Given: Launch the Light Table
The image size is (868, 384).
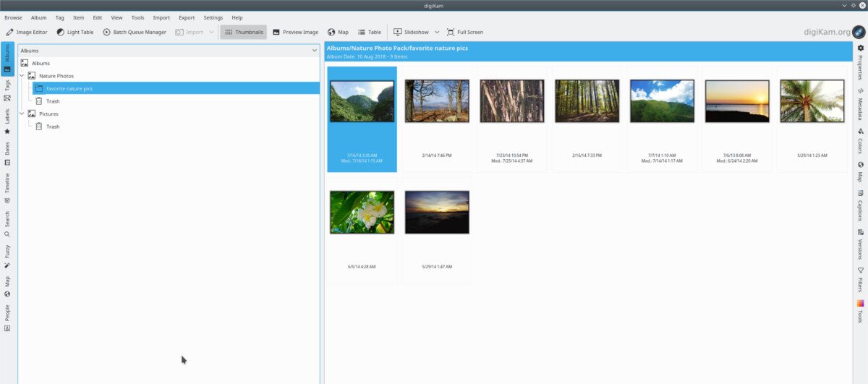Looking at the screenshot, I should pyautogui.click(x=75, y=32).
